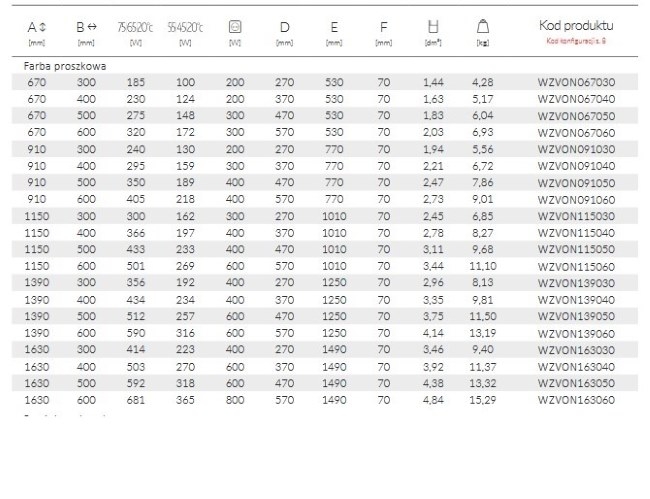The image size is (650, 499).
Task: Click capacity value 4,84
Action: pos(433,400)
